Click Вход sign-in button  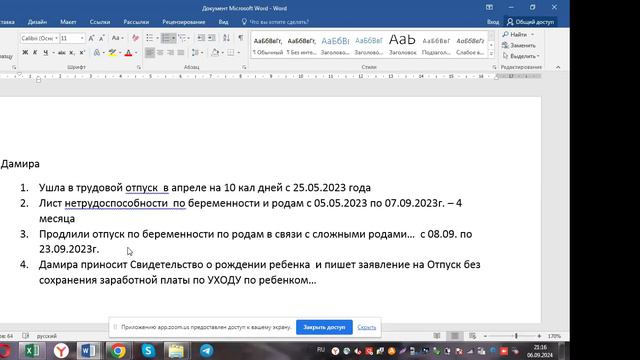pos(493,22)
